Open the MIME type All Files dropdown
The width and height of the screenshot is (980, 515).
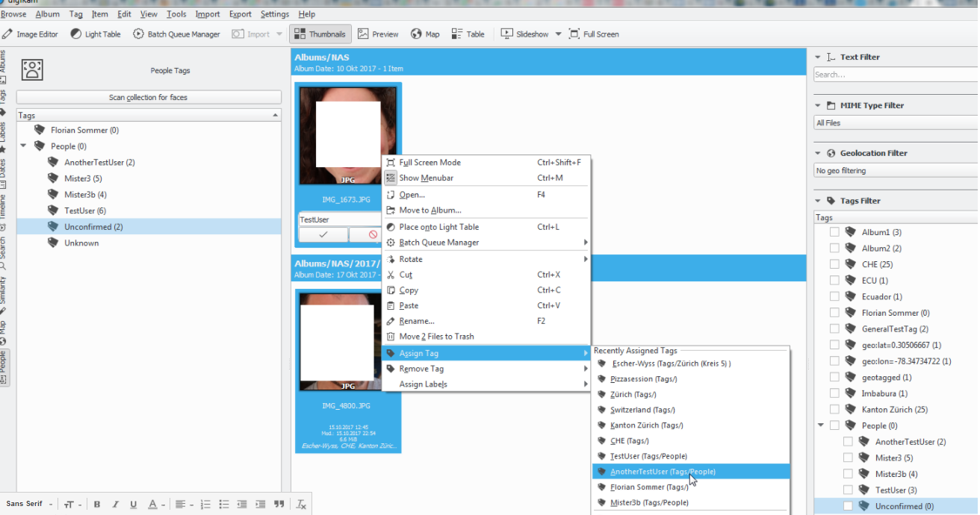tap(895, 123)
